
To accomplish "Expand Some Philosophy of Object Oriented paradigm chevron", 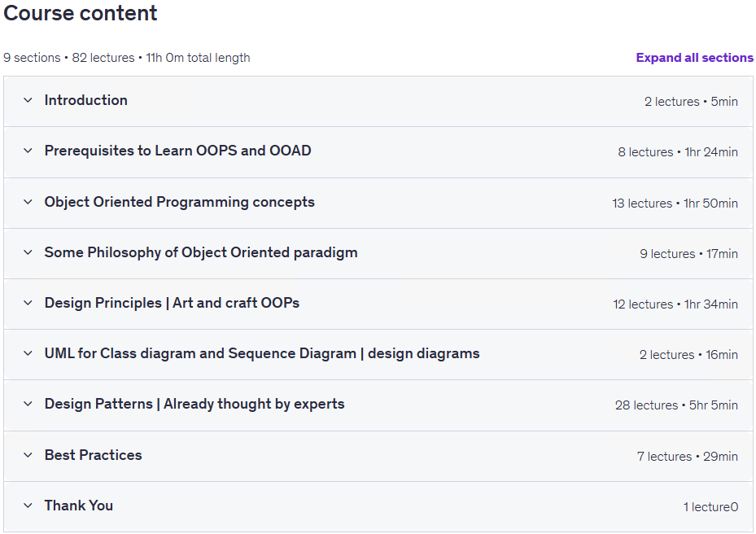I will click(x=28, y=252).
